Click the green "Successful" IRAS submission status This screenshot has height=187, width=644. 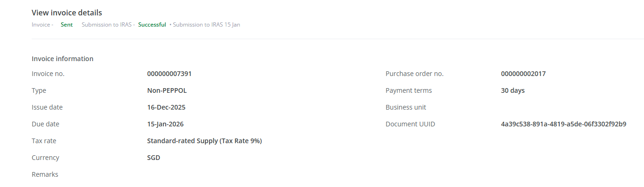click(152, 25)
